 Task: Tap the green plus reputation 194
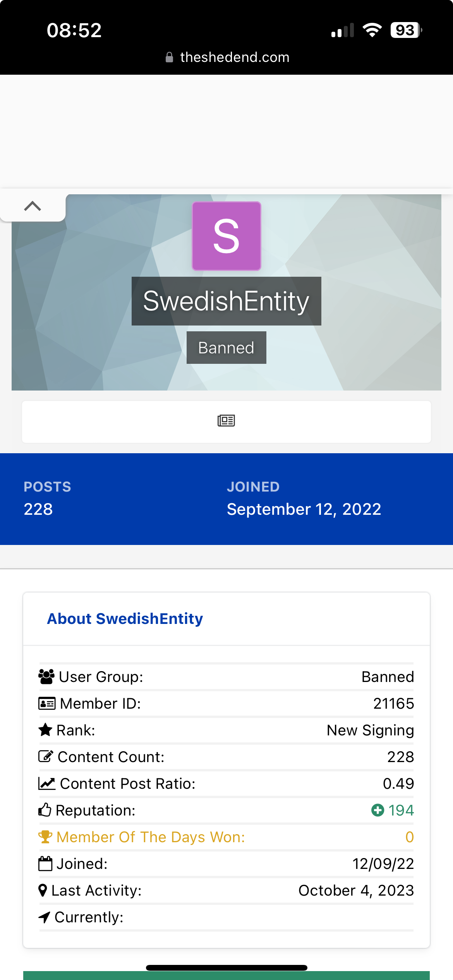coord(393,810)
